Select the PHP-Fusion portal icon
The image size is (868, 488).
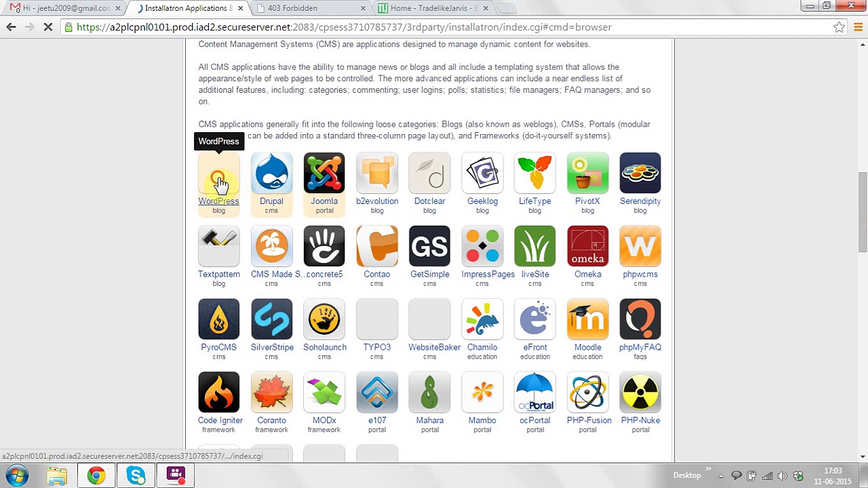click(587, 393)
